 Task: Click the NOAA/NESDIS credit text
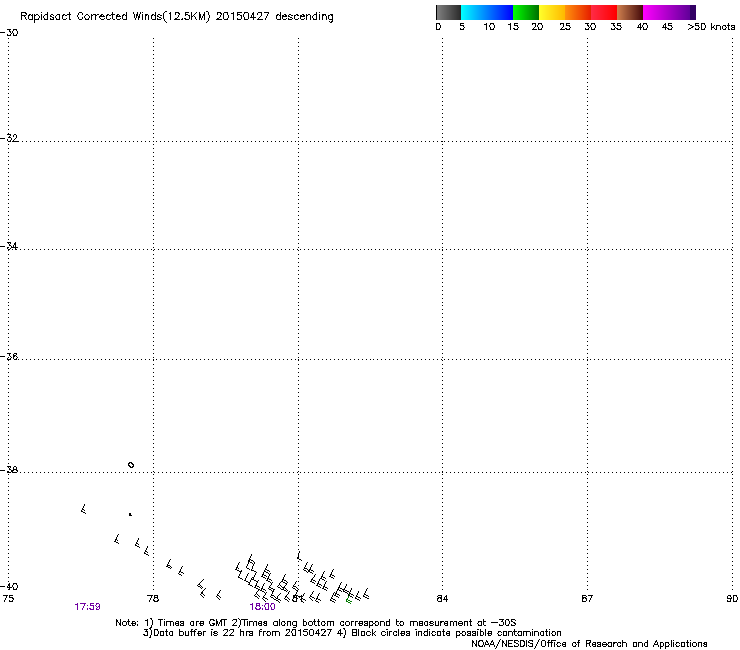point(589,644)
